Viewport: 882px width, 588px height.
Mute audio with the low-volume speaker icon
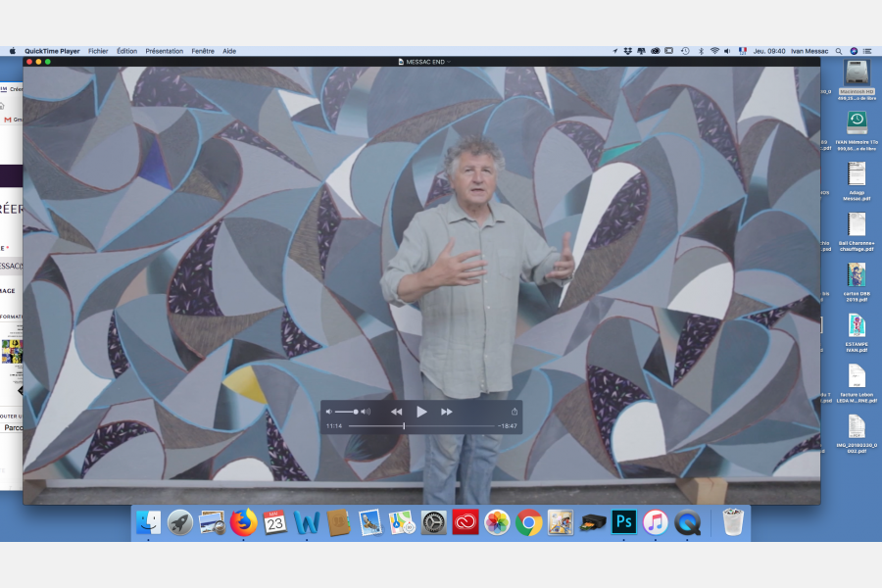coord(329,412)
